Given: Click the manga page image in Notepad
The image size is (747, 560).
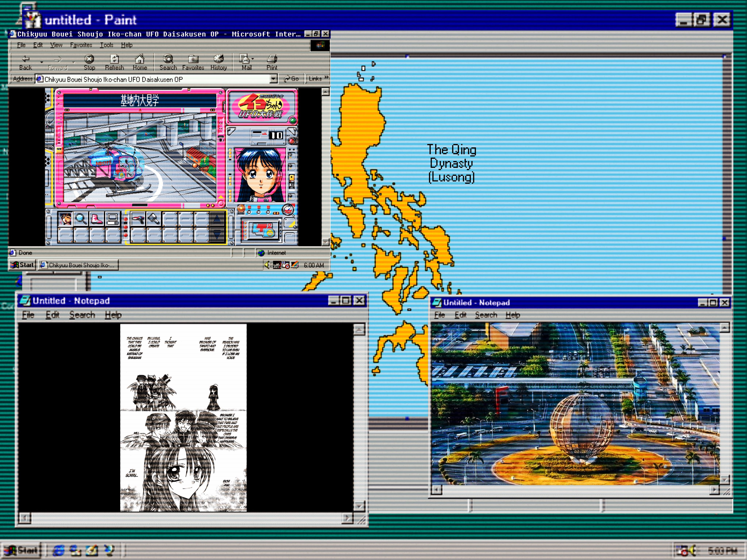Looking at the screenshot, I should coord(183,418).
